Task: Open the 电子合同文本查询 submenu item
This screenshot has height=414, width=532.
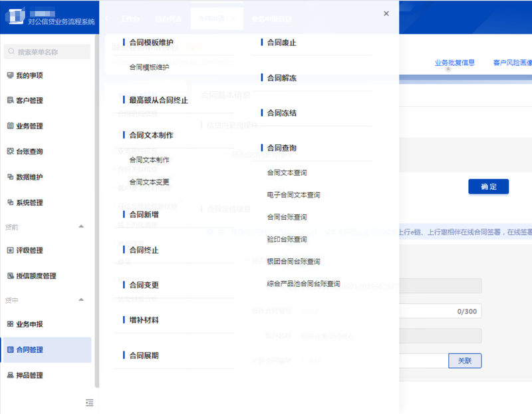Action: click(293, 194)
